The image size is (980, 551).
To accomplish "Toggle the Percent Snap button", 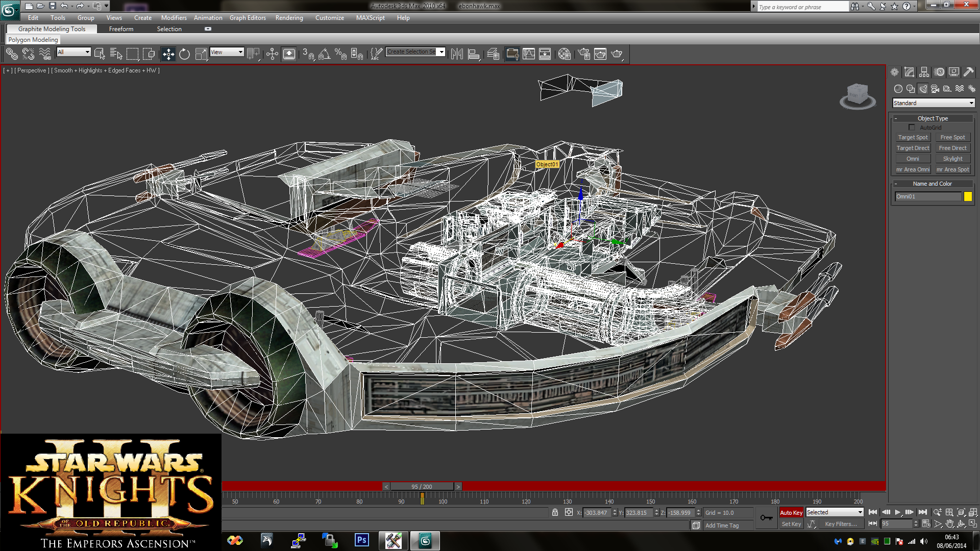I will click(340, 54).
